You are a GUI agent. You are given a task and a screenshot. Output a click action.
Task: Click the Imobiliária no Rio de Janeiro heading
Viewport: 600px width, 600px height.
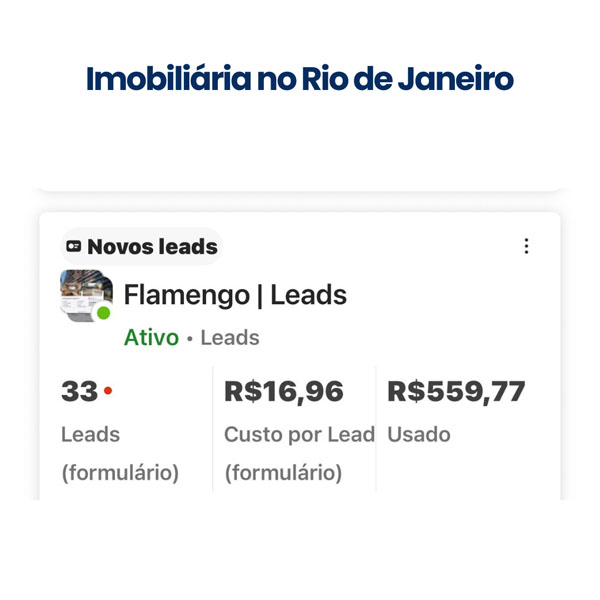(300, 79)
